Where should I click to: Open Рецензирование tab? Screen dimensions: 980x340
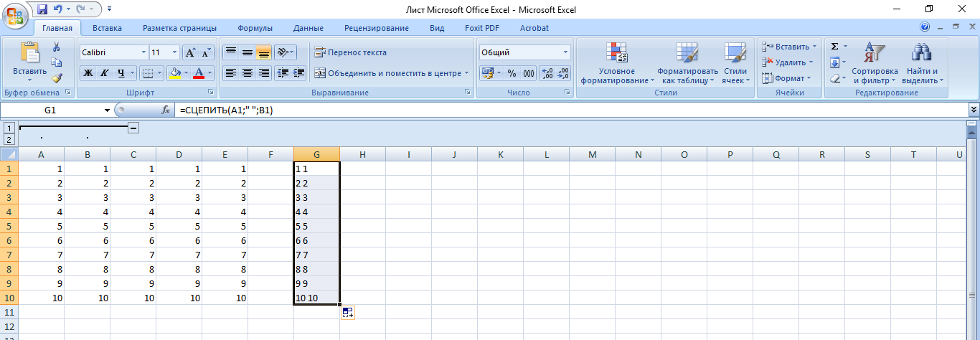(377, 28)
